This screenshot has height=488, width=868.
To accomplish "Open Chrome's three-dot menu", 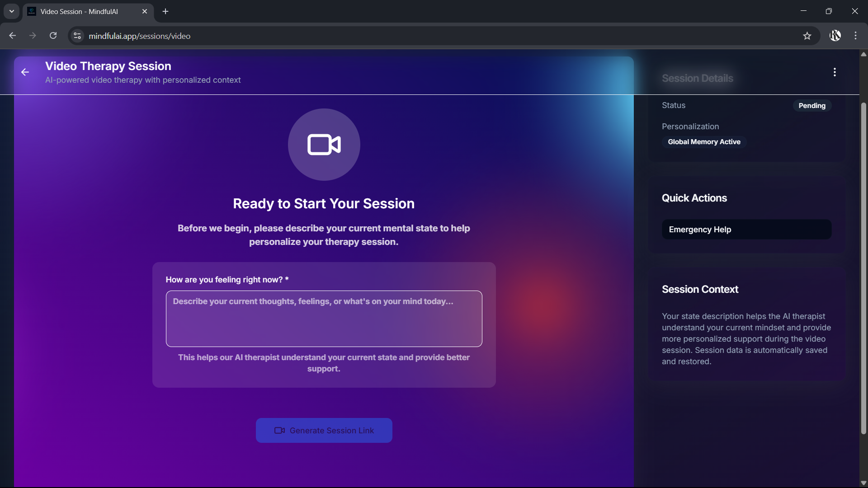I will 855,36.
